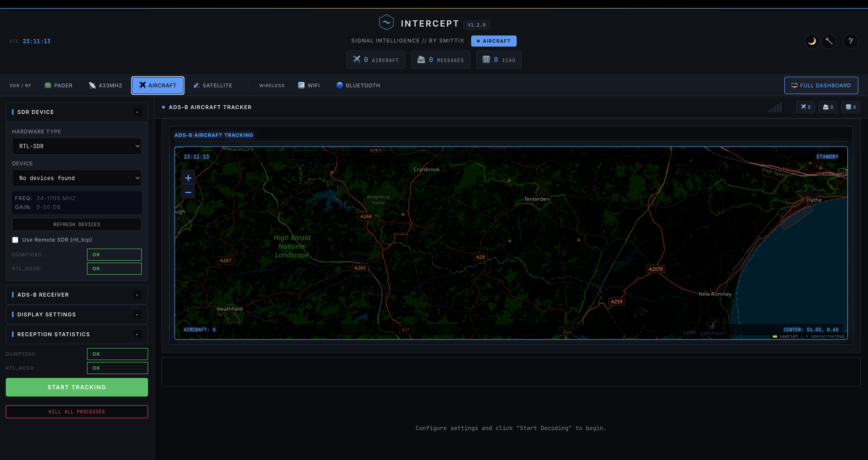This screenshot has width=868, height=460.
Task: Click the tracker bar aircraft counter
Action: (x=805, y=107)
